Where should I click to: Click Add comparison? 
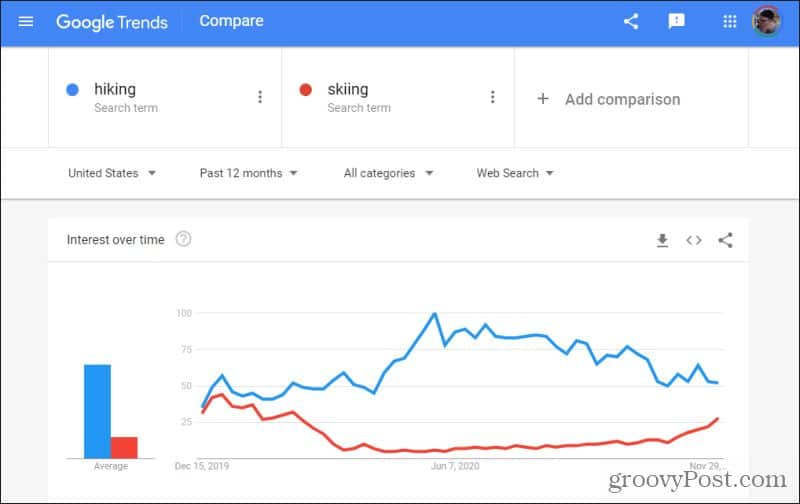[608, 99]
